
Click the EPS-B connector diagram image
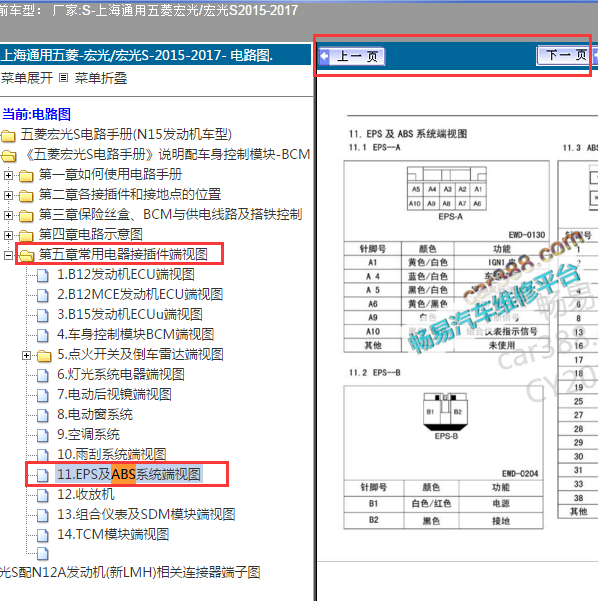pyautogui.click(x=445, y=412)
